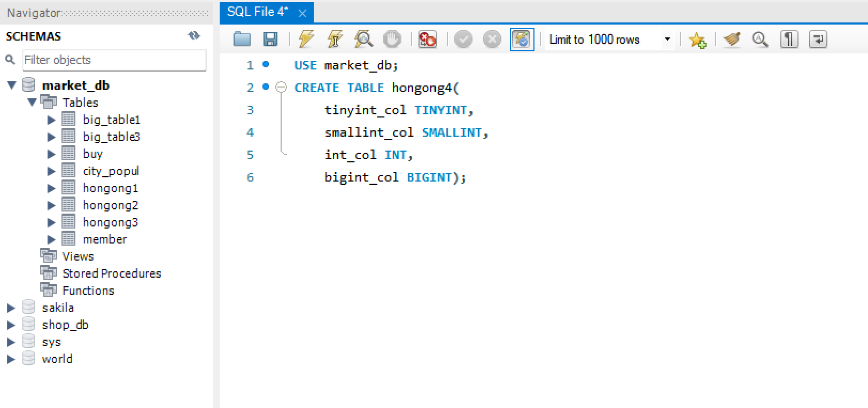The image size is (868, 408).
Task: Click 'USE market_db;' in the editor
Action: [346, 65]
